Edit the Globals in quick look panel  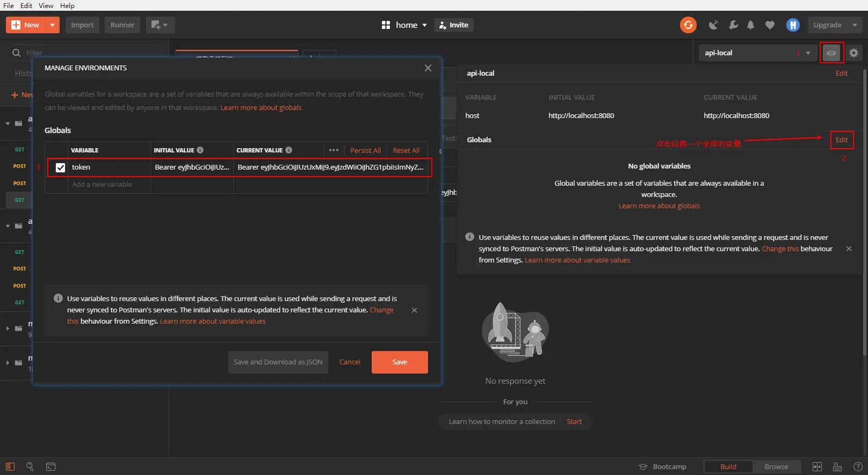pyautogui.click(x=842, y=140)
